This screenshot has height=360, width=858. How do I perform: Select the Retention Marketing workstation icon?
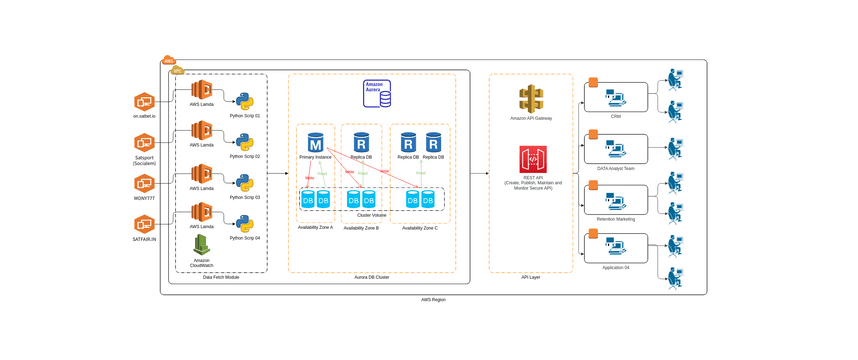[x=616, y=201]
